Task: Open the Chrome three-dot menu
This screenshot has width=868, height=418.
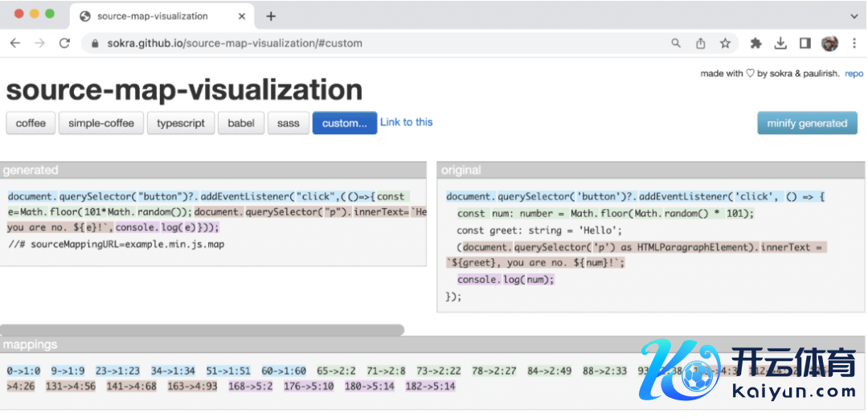Action: [x=854, y=43]
